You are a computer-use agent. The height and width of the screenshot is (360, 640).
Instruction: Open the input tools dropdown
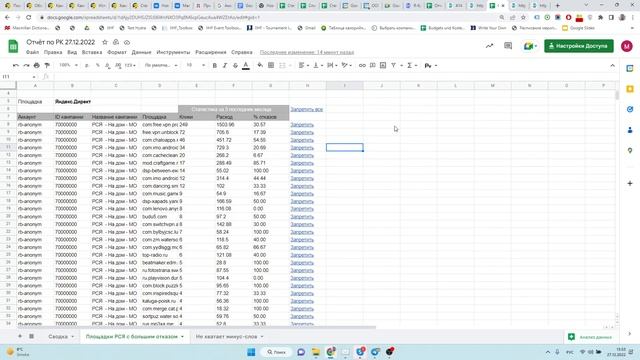431,65
